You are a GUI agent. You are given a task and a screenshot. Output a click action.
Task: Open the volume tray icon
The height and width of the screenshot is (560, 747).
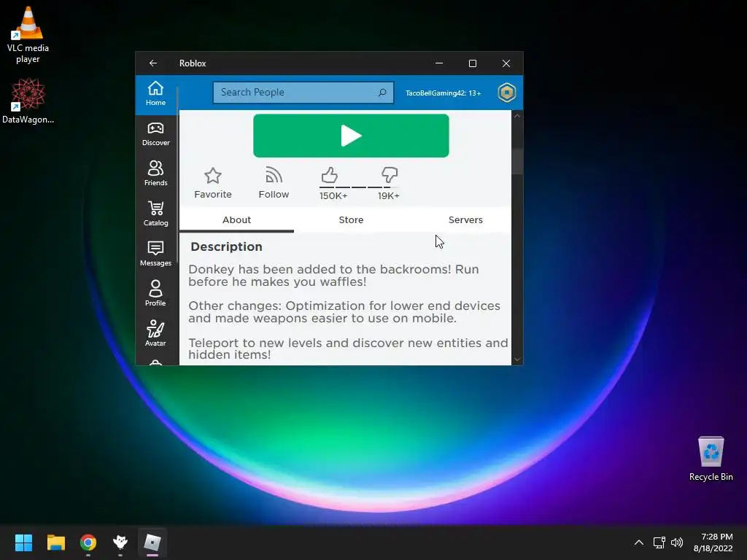point(677,542)
